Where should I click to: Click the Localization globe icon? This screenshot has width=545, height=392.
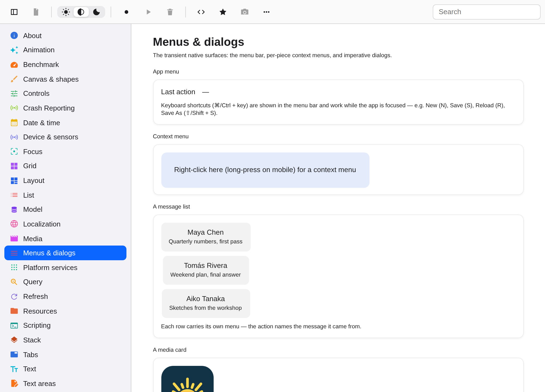(x=14, y=224)
